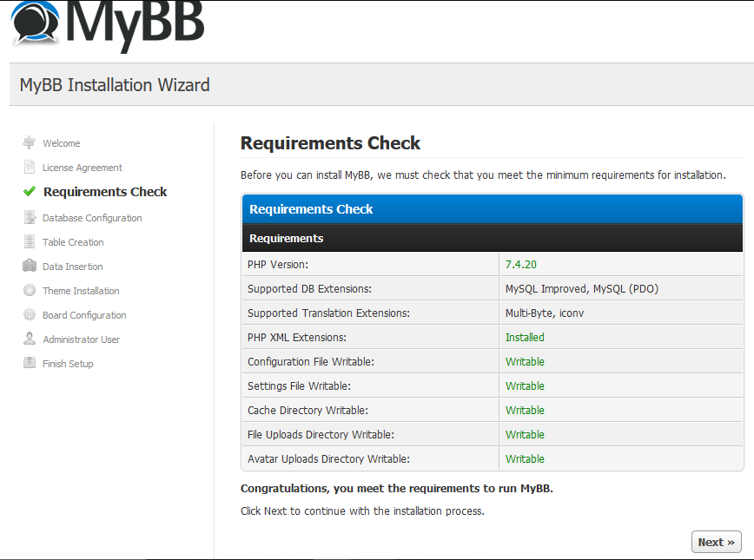Click the Table Creation icon
Viewport: 754px width, 560px height.
click(30, 242)
